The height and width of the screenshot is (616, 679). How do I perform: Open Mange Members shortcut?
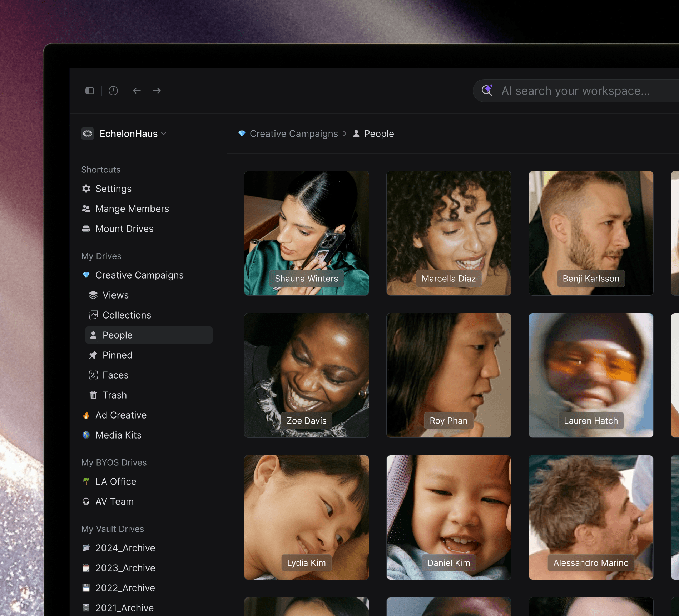coord(132,209)
